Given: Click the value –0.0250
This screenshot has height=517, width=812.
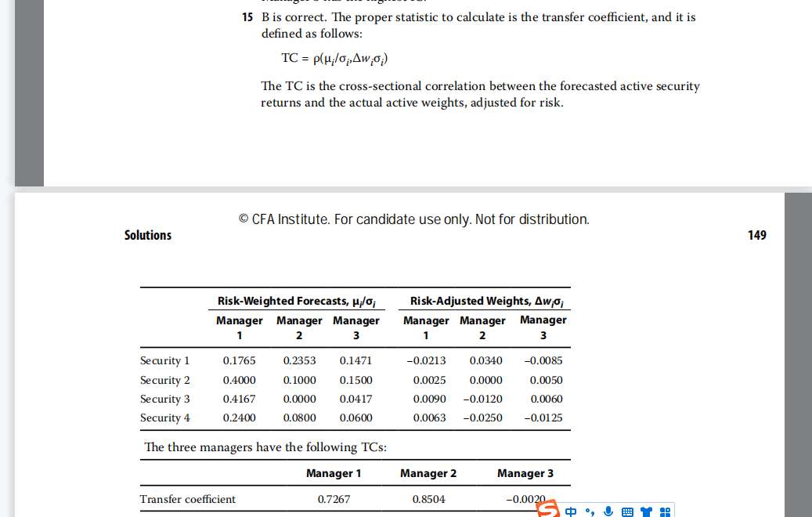Looking at the screenshot, I should coord(482,418).
